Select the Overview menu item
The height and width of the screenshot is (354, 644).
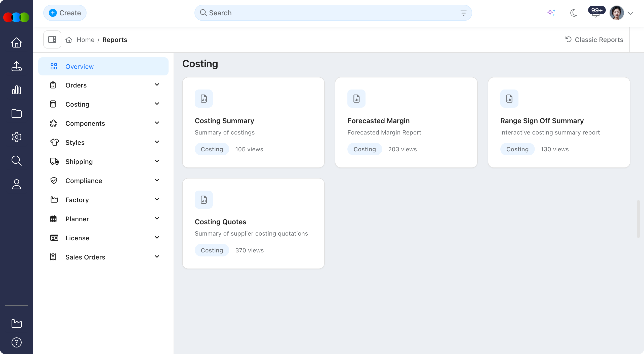click(103, 66)
